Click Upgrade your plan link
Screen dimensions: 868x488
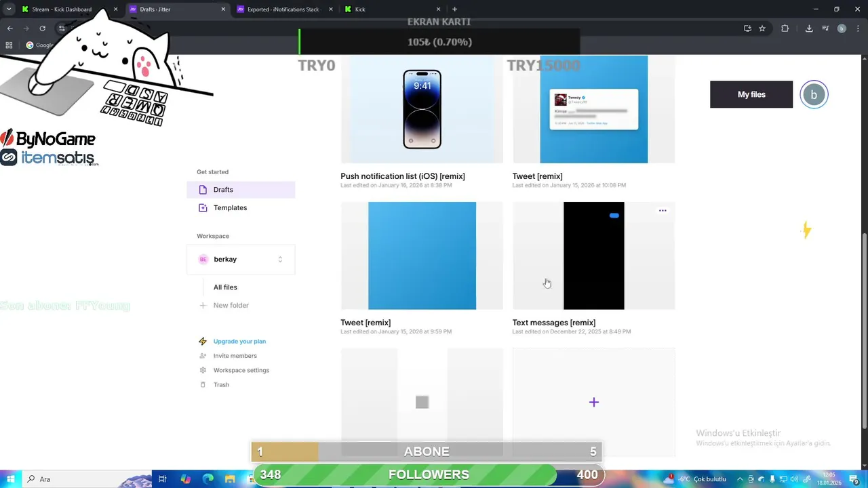[x=239, y=342]
